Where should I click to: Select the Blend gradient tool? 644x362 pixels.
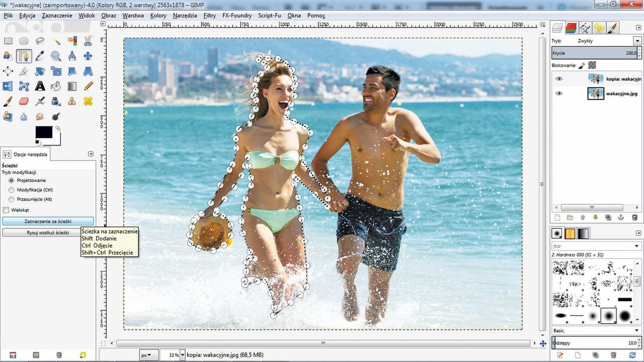[x=72, y=86]
